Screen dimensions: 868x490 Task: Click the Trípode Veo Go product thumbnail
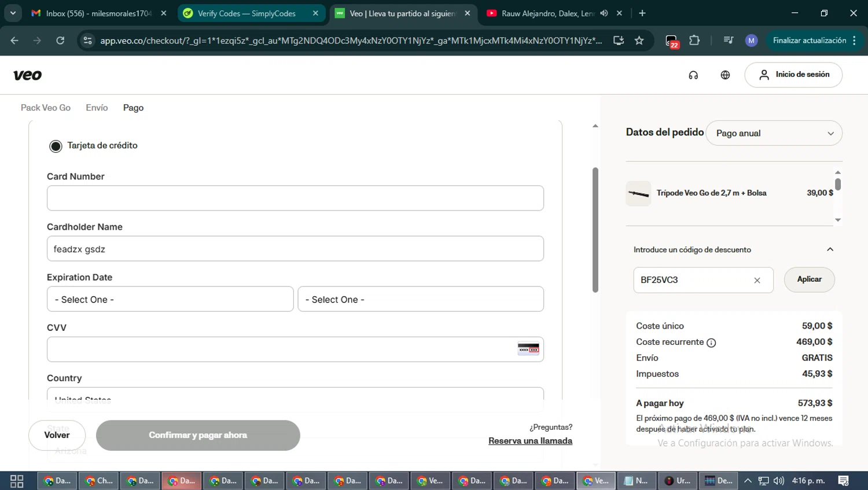(638, 193)
